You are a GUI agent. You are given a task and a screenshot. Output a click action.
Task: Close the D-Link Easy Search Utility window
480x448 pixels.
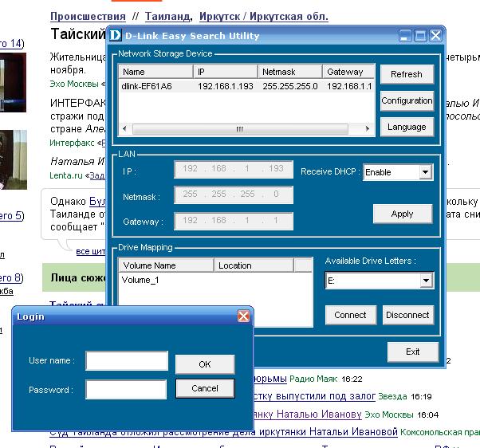tap(435, 36)
